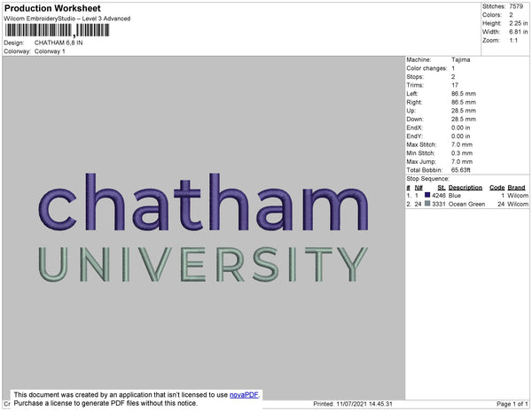Click the Width value 6.81 in
Viewport: 532px width, 411px height.
(x=518, y=32)
